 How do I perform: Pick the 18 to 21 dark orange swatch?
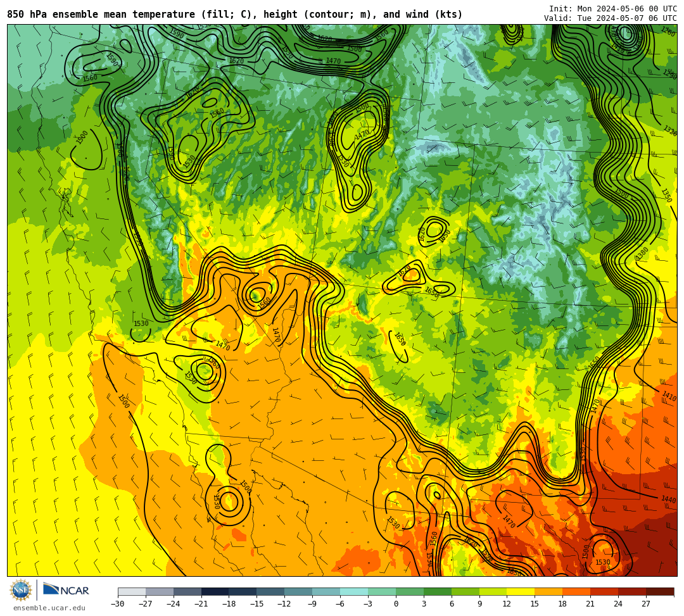[x=576, y=591]
